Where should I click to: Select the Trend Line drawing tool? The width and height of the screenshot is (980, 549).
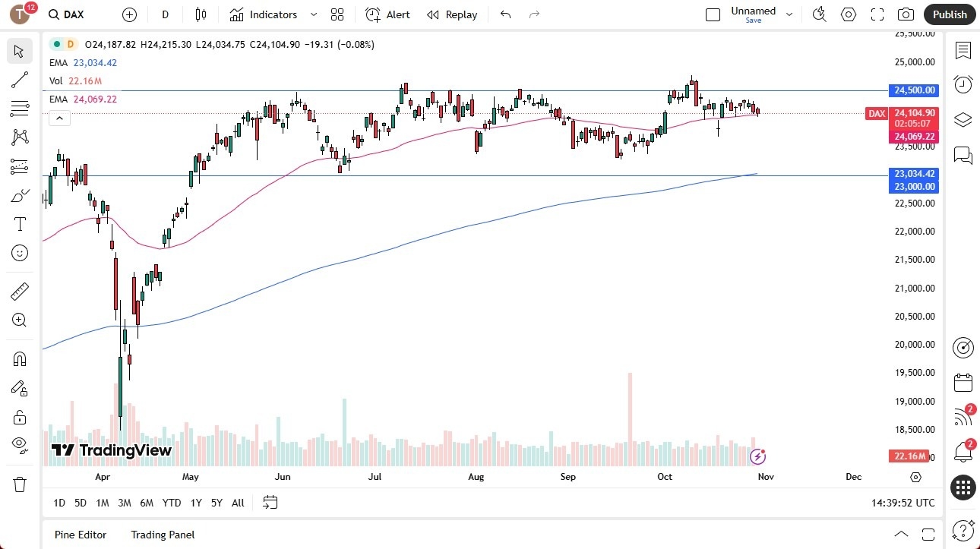pos(20,80)
